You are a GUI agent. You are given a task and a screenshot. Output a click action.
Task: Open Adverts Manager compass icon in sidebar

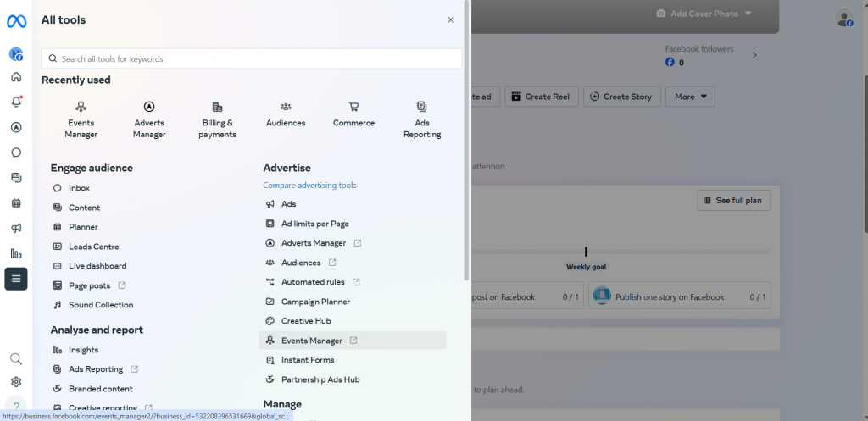click(x=16, y=127)
